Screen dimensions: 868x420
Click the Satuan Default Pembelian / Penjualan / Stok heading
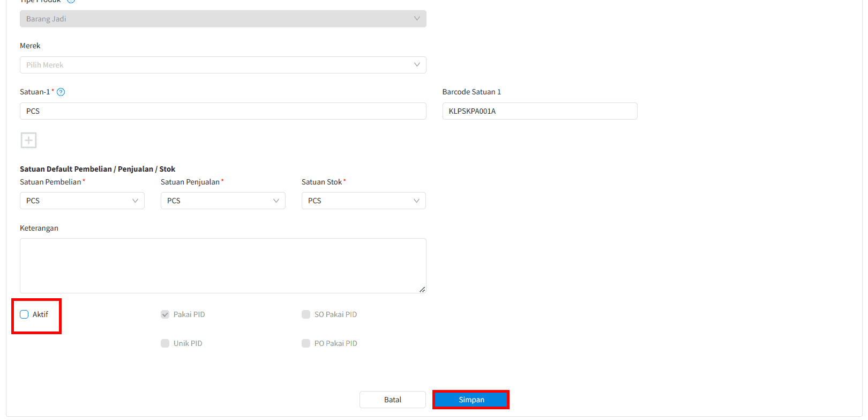click(x=98, y=169)
